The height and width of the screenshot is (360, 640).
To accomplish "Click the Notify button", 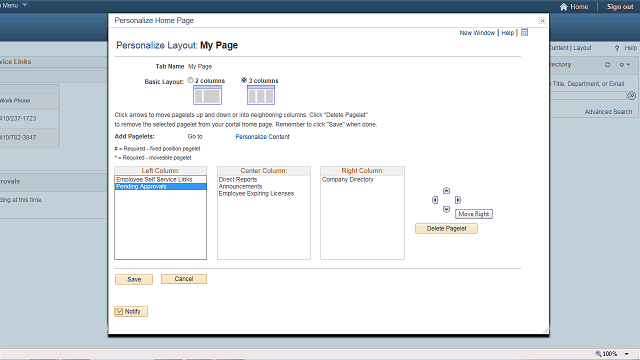I will click(131, 311).
